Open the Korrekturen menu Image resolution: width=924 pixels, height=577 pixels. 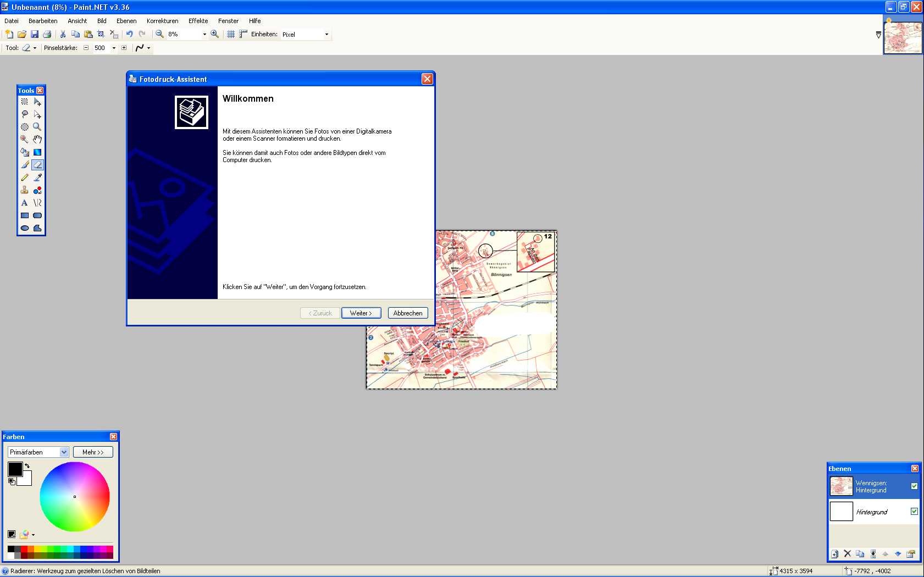tap(163, 21)
